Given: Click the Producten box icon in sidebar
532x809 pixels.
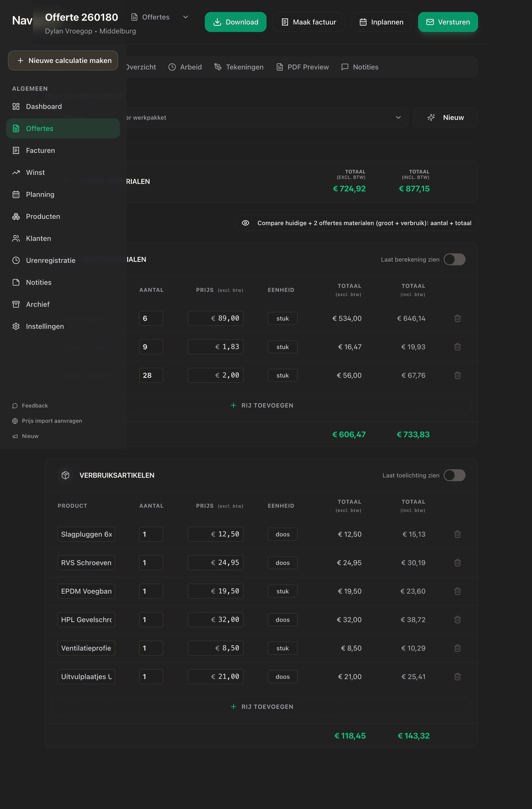Looking at the screenshot, I should (16, 216).
